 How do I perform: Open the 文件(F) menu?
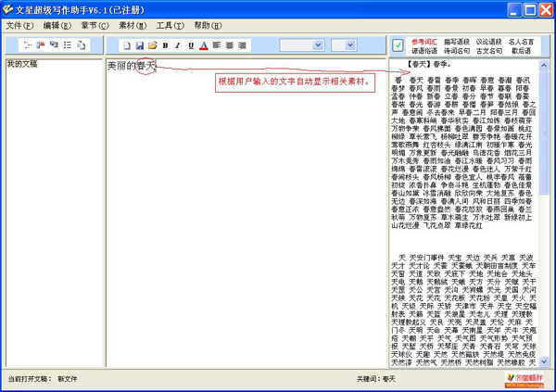tap(19, 26)
